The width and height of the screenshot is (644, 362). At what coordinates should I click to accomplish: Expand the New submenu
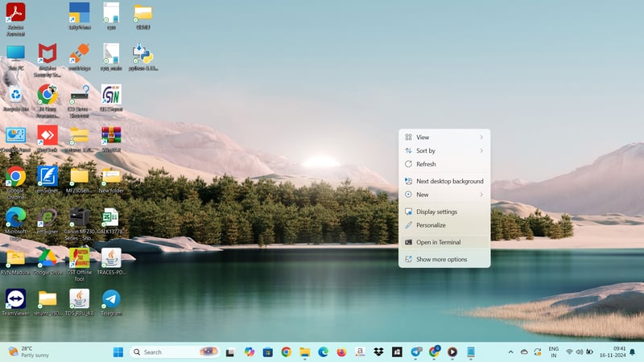click(x=444, y=195)
